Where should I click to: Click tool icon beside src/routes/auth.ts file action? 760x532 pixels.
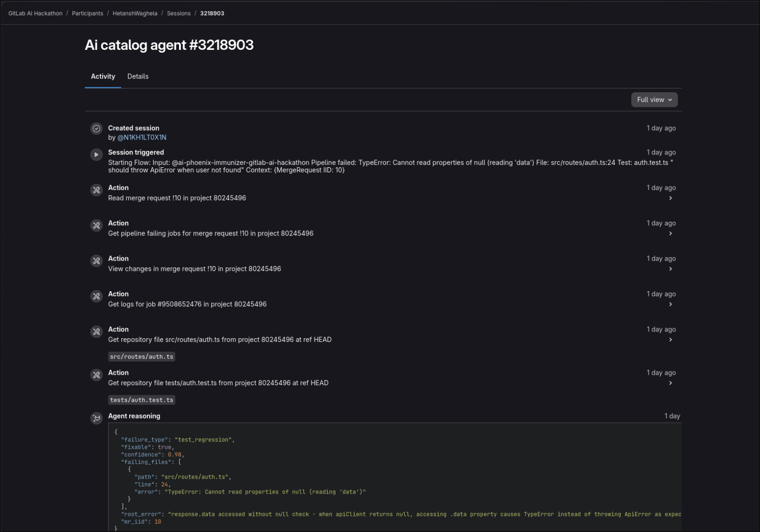[96, 332]
